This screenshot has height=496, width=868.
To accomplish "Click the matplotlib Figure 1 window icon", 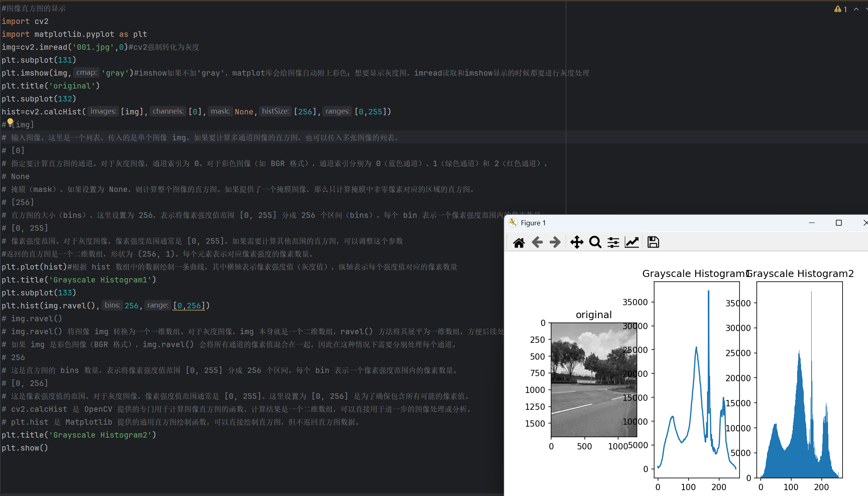I will [513, 223].
